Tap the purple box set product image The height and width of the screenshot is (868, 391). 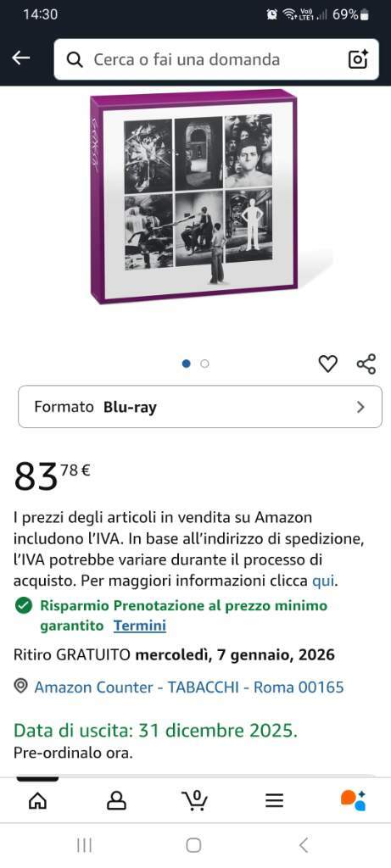pyautogui.click(x=194, y=197)
